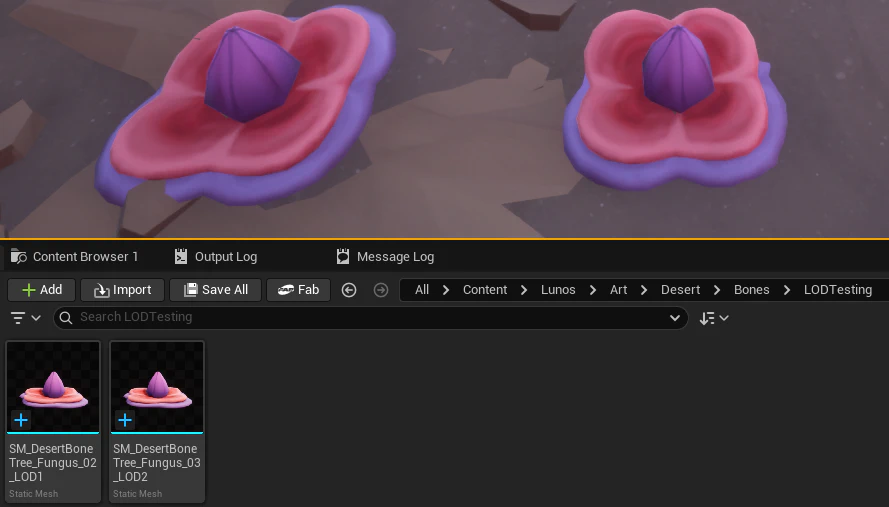Expand the chevron after Content breadcrumb
Image resolution: width=889 pixels, height=507 pixels.
(524, 290)
